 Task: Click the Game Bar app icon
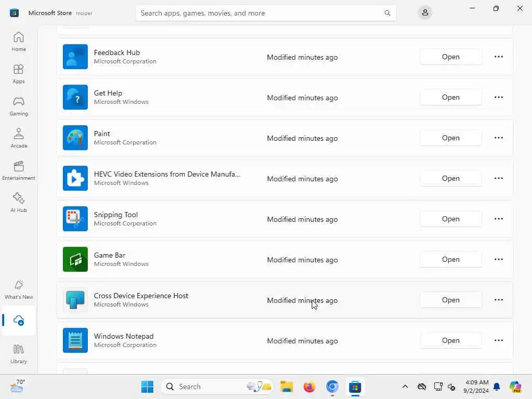[75, 259]
